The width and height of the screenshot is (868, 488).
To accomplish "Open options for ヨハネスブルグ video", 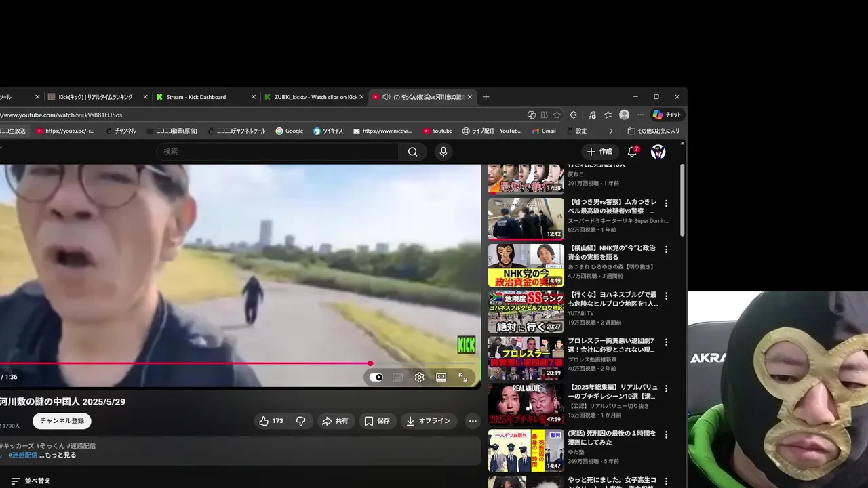I will click(666, 296).
